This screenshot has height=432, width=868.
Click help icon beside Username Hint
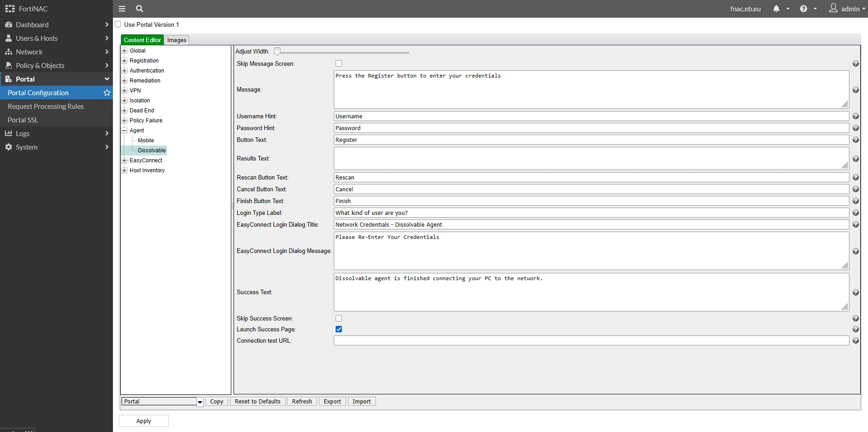856,116
